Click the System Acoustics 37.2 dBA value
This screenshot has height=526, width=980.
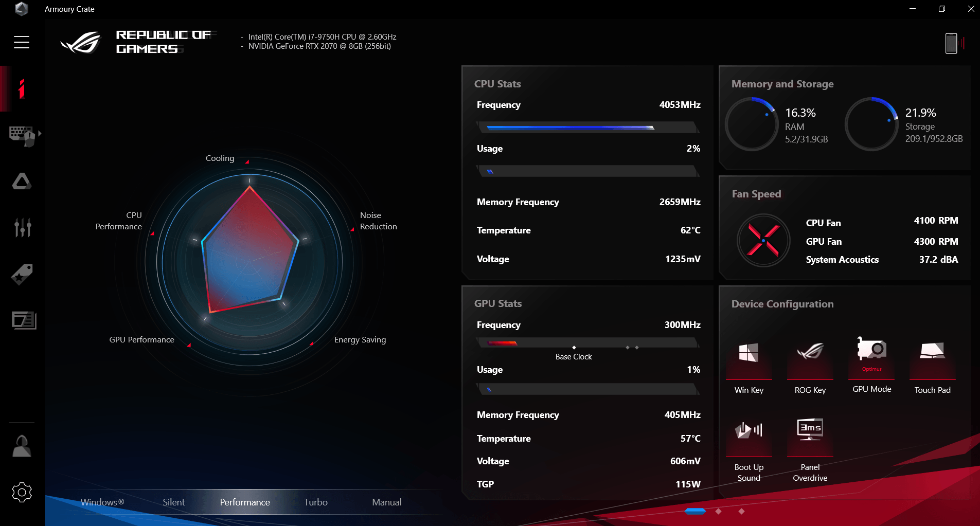click(938, 260)
